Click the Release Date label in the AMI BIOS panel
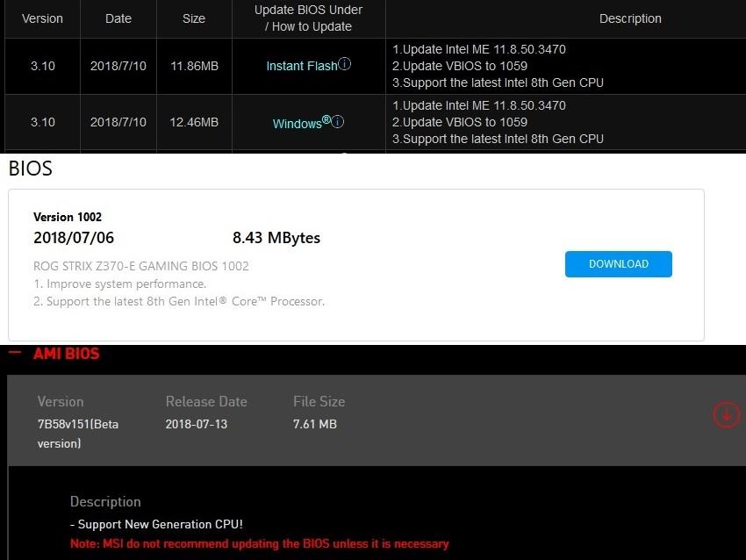The width and height of the screenshot is (746, 560). click(x=206, y=401)
